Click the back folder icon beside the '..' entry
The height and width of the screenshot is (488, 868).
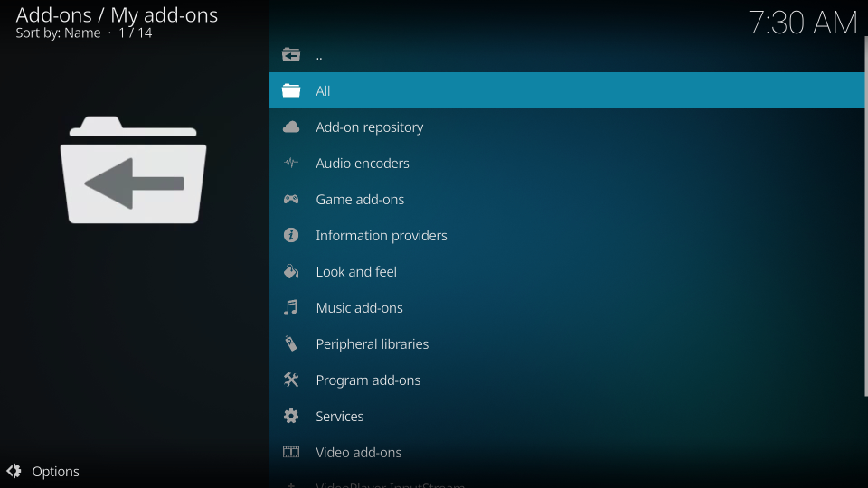tap(290, 55)
